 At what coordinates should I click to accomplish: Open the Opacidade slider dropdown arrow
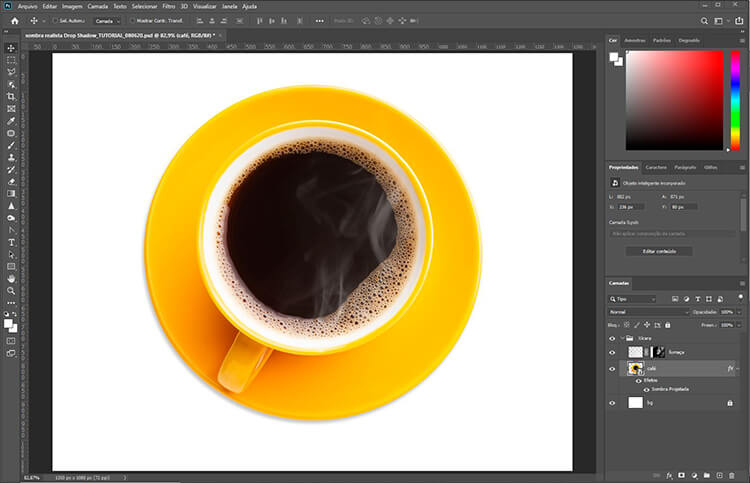(x=739, y=312)
